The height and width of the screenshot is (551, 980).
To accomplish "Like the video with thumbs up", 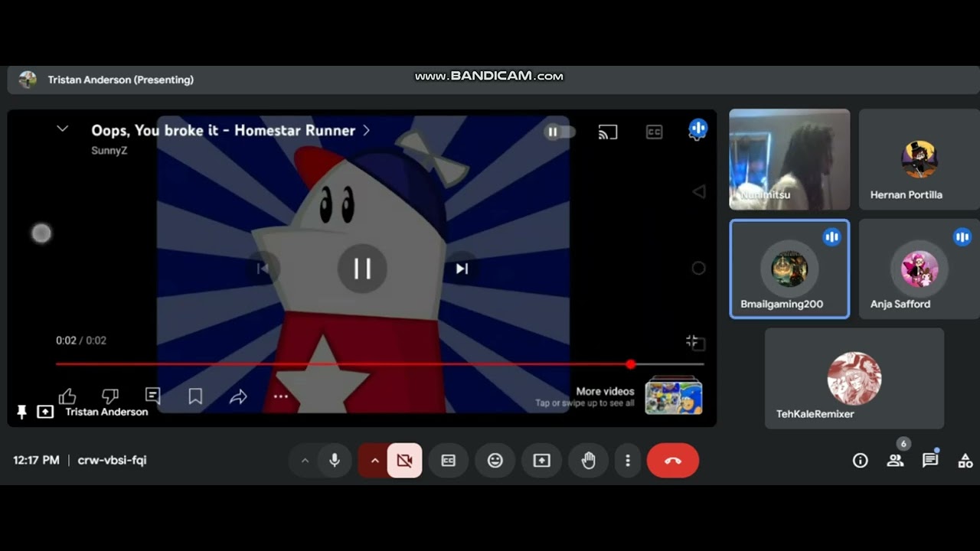I will tap(67, 396).
